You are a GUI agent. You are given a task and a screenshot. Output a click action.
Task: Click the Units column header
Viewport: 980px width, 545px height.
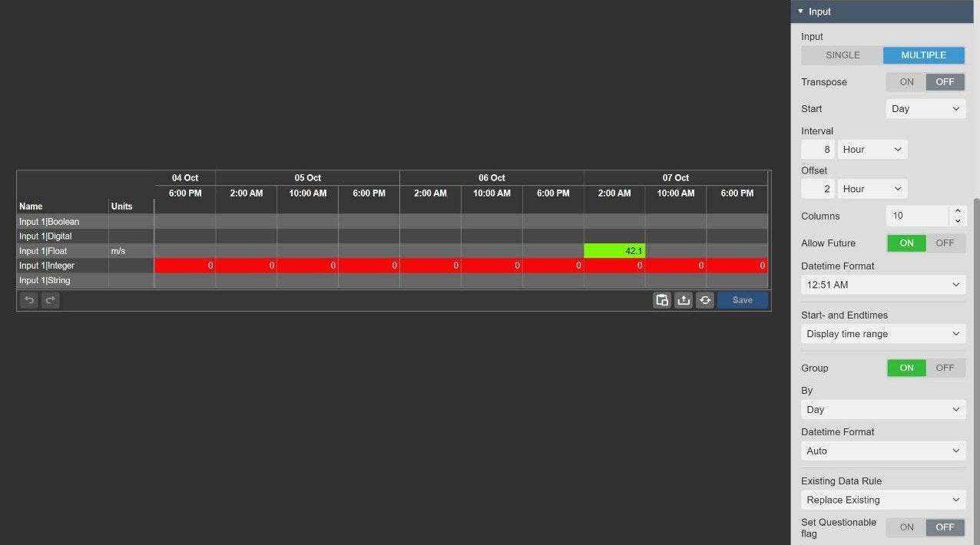[121, 206]
